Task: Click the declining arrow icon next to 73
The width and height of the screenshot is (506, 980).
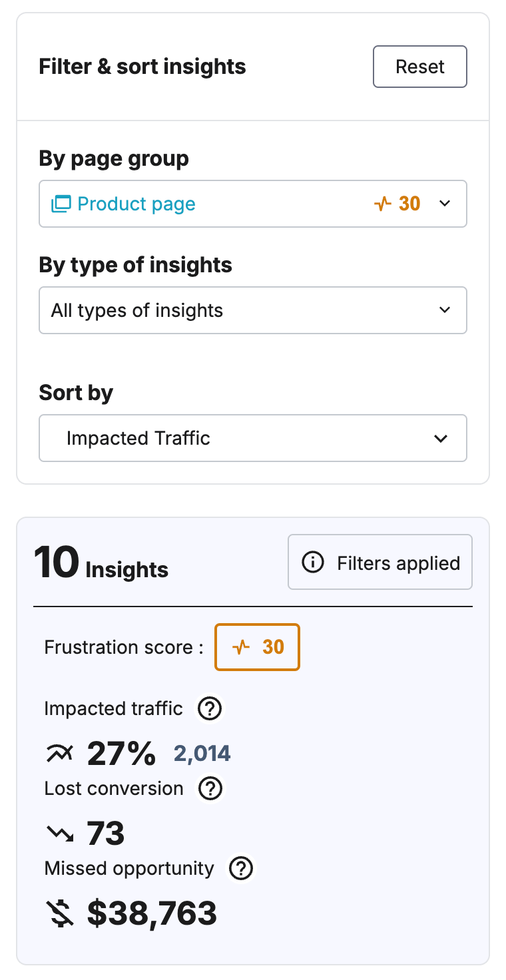Action: point(59,832)
